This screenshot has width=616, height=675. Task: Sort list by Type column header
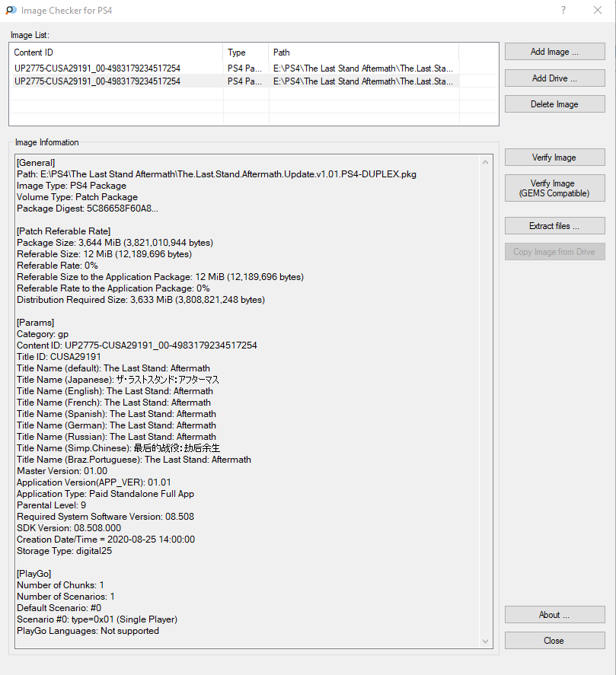[x=245, y=53]
